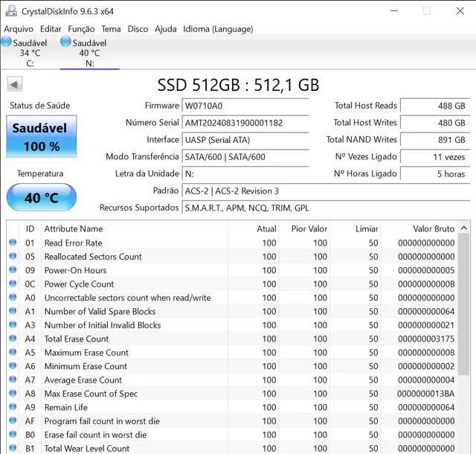This screenshot has height=454, width=476.
Task: Click the attribute list vertical scrollbar thumb
Action: click(x=464, y=305)
